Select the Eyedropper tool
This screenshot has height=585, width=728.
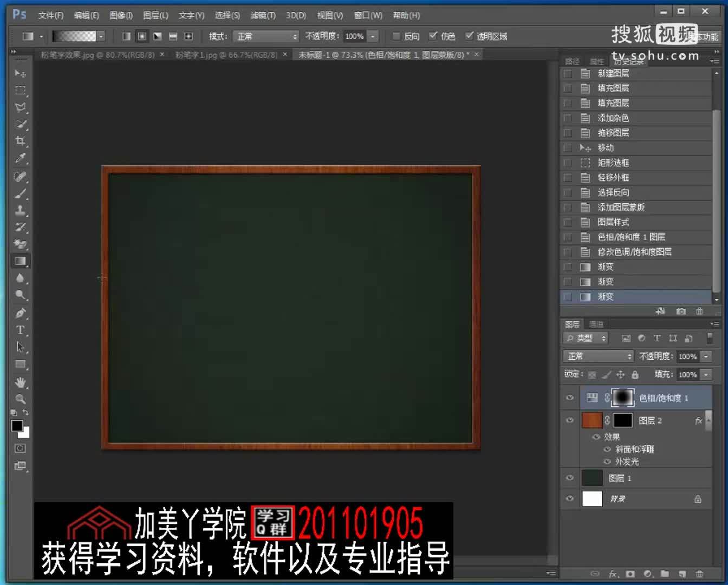[21, 159]
